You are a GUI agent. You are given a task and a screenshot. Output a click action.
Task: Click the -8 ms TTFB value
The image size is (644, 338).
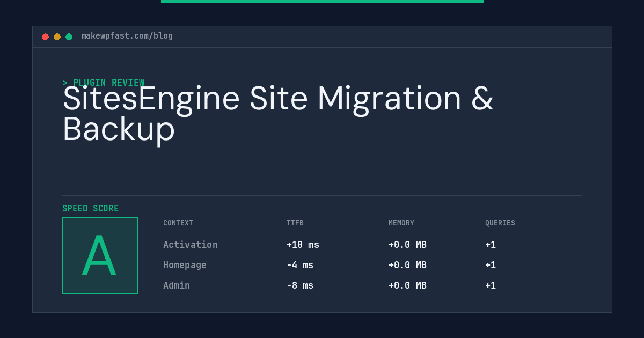(300, 285)
